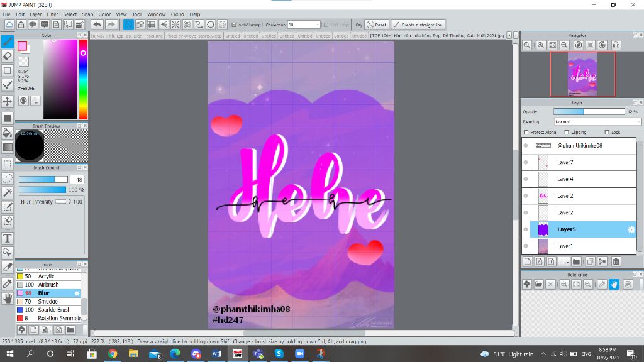Select the Lasso tool

tap(8, 178)
